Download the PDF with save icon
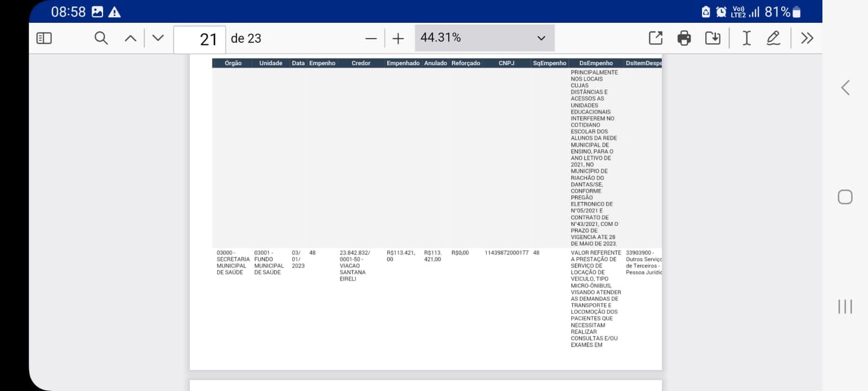Viewport: 868px width, 391px height. [x=712, y=38]
